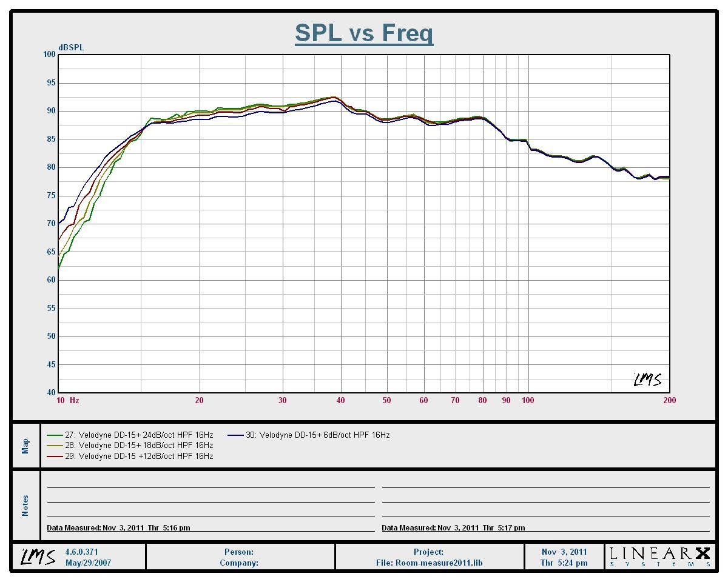Click the File: Room-measure2011.lib text
728x582 pixels.
(429, 563)
